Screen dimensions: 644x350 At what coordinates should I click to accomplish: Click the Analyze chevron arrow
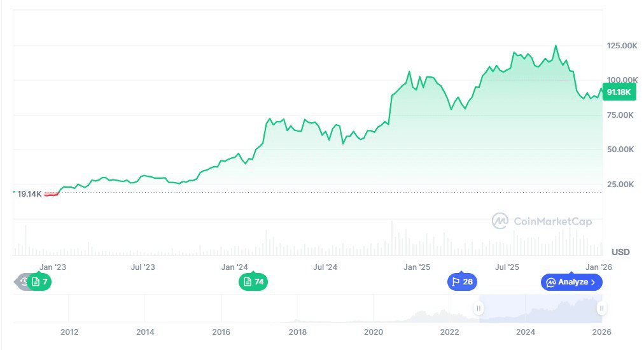pos(593,282)
